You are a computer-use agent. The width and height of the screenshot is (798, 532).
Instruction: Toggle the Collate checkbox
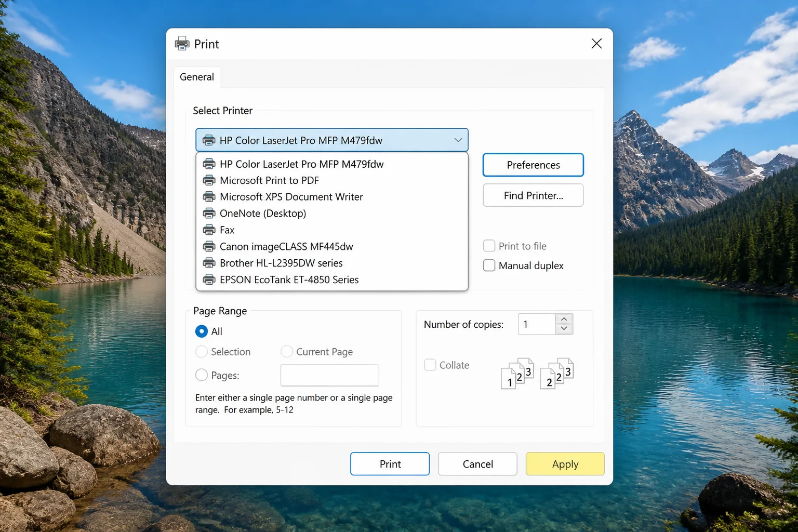coord(430,365)
